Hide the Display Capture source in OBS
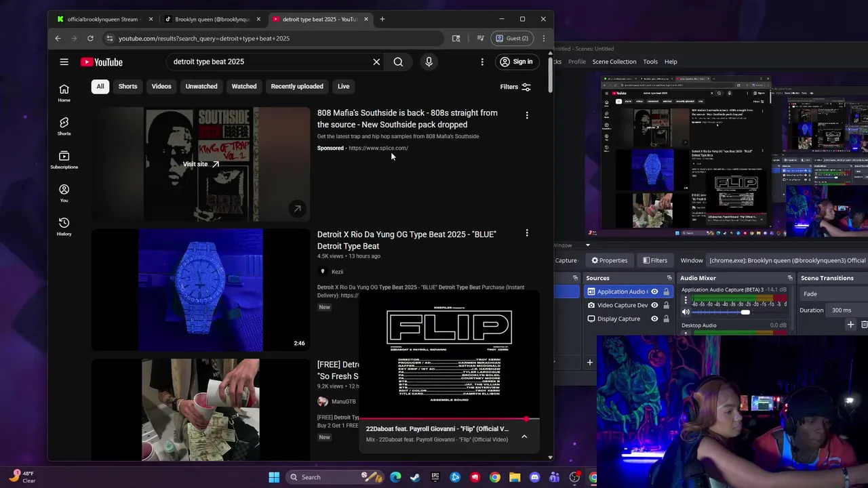Viewport: 868px width, 488px height. 654,319
